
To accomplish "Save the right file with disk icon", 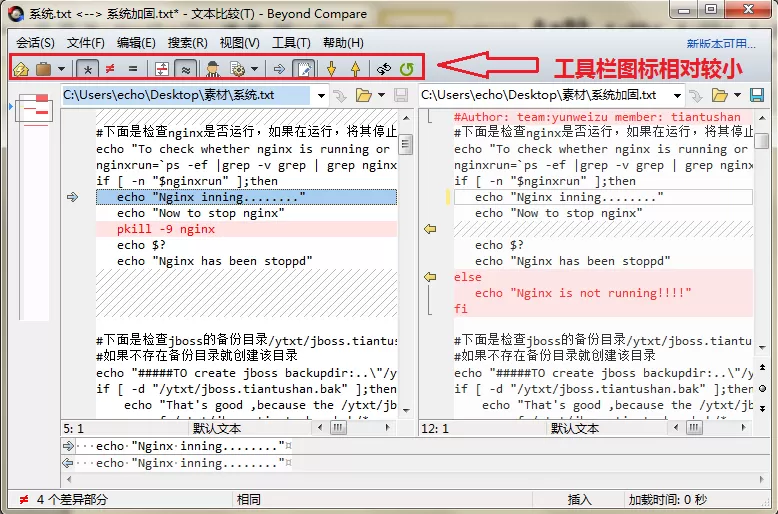I will (757, 95).
